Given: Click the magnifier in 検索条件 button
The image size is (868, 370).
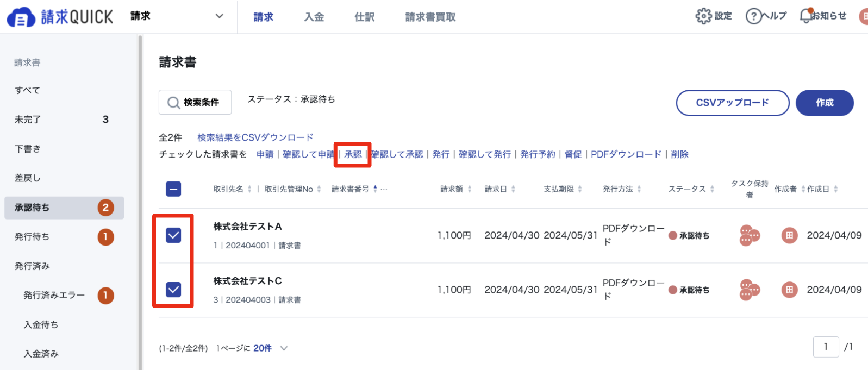Looking at the screenshot, I should [x=173, y=103].
